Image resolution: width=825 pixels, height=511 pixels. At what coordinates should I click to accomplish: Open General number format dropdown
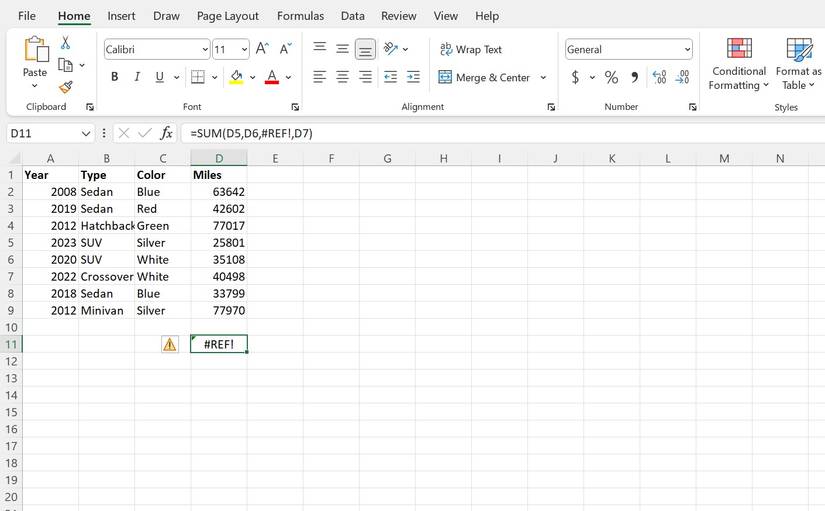[x=687, y=49]
